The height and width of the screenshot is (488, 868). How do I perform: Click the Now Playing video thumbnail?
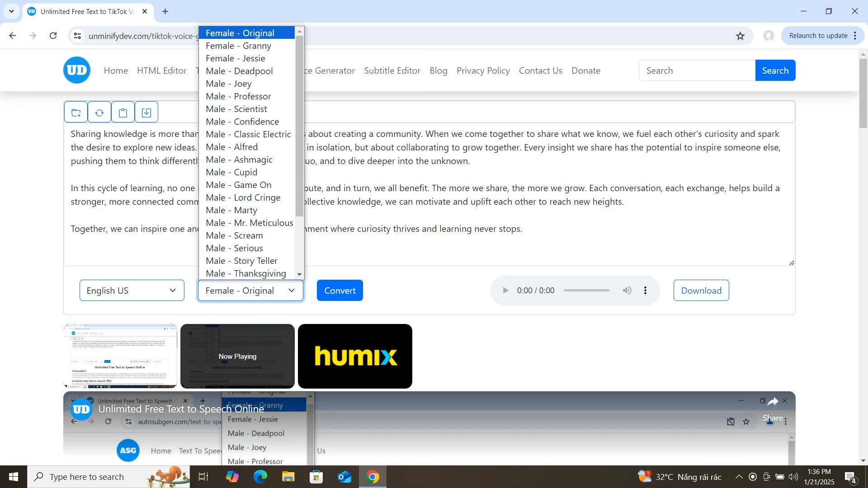(x=237, y=356)
